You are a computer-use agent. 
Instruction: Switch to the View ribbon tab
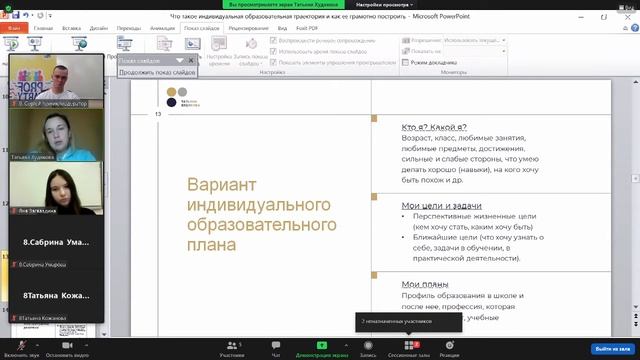point(282,28)
